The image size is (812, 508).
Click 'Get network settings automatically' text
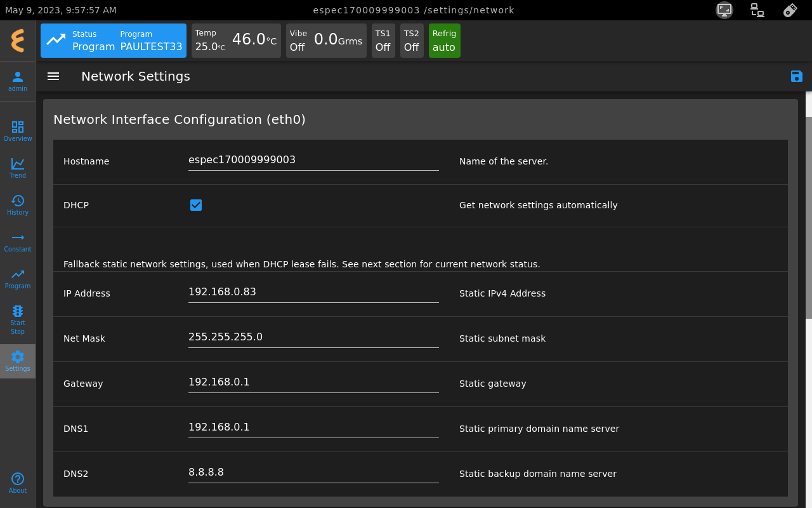tap(538, 205)
